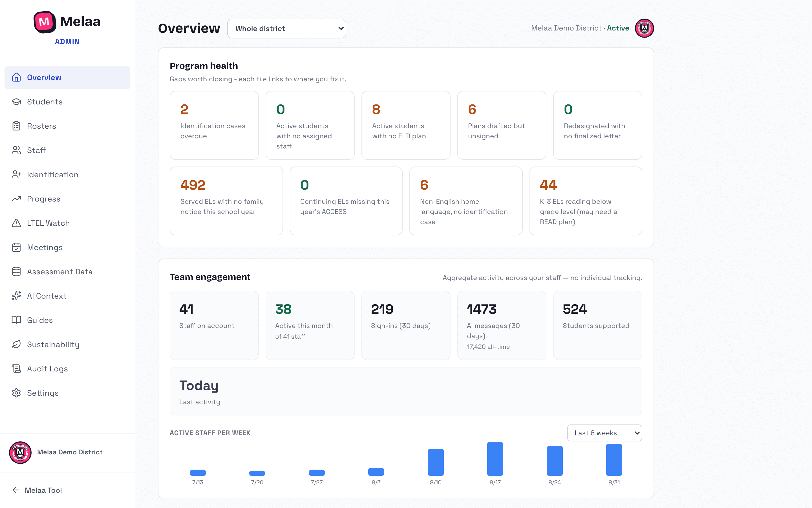Click the AI Context sparkle icon

pos(16,296)
